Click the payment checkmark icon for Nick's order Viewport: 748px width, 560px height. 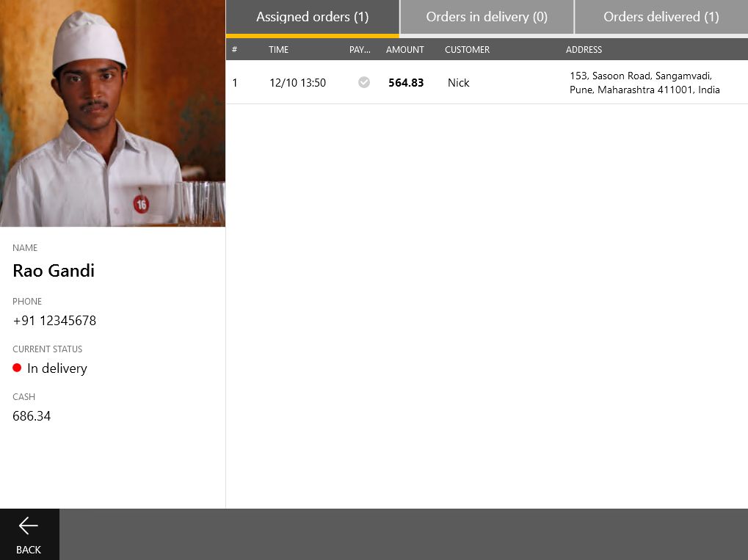click(x=364, y=82)
